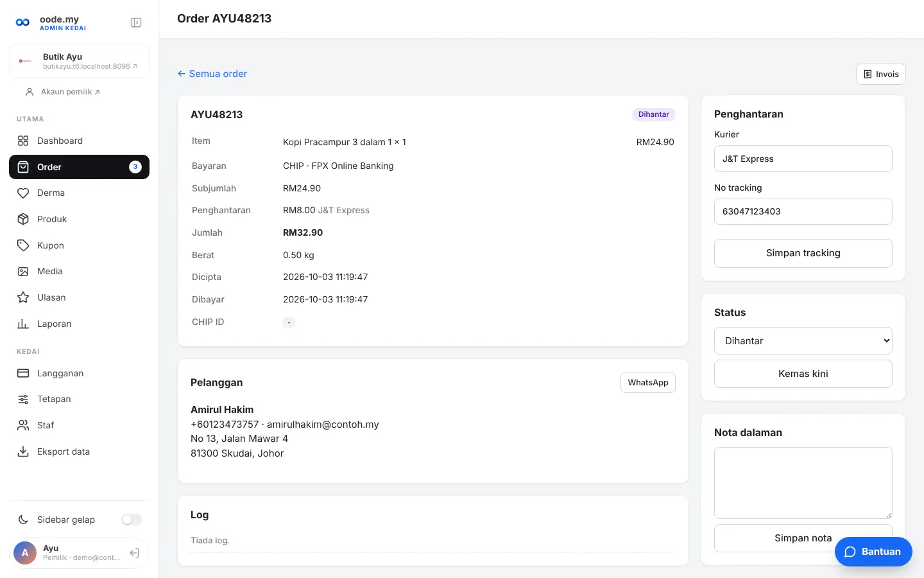Contact customer via WhatsApp button
The width and height of the screenshot is (924, 578).
pyautogui.click(x=648, y=382)
